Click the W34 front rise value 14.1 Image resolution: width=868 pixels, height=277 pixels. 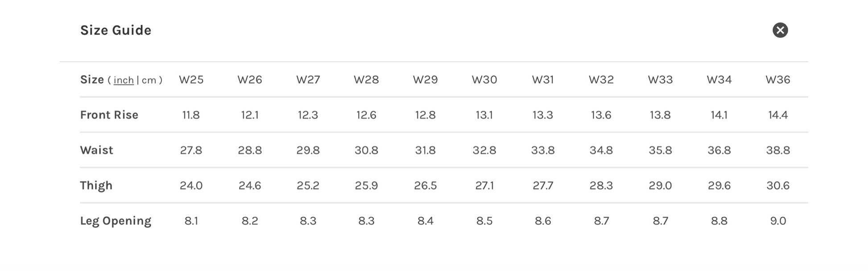(x=719, y=115)
